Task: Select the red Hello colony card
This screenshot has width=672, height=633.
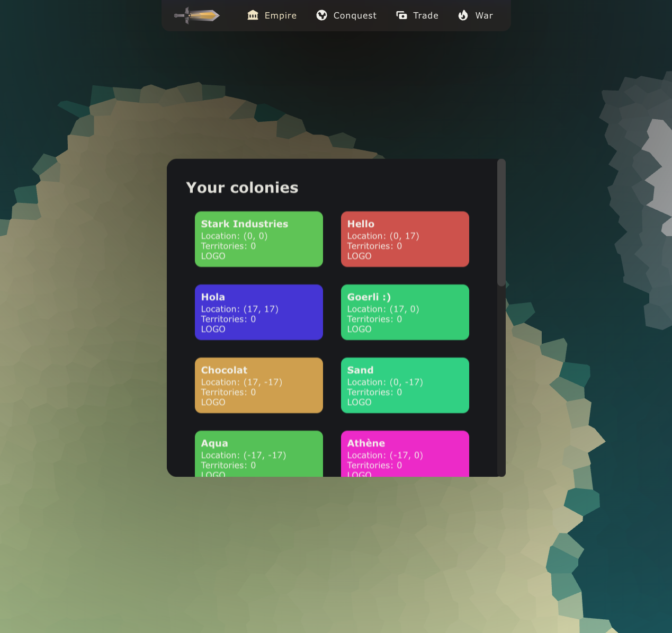Action: coord(405,239)
